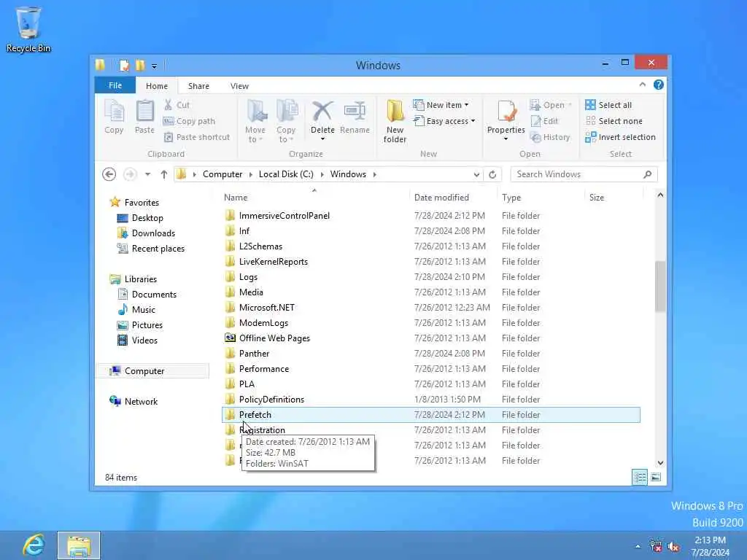Click the Size column header
Viewport: 747px width, 560px height.
614,197
